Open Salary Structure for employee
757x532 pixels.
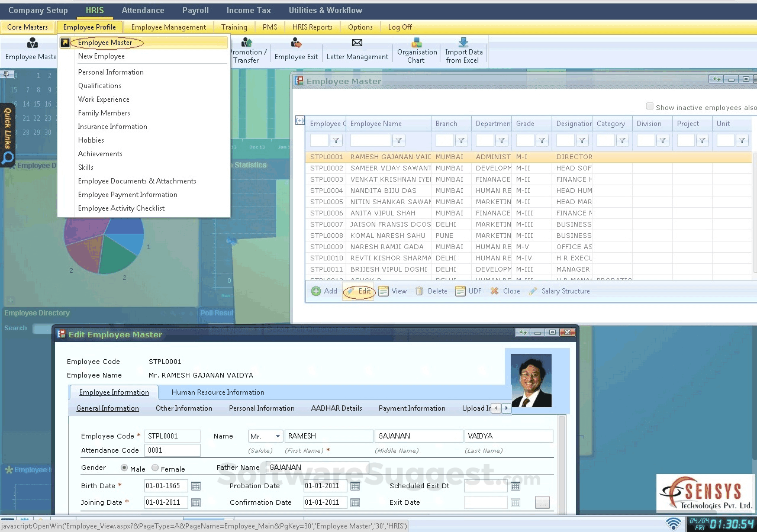pyautogui.click(x=559, y=291)
